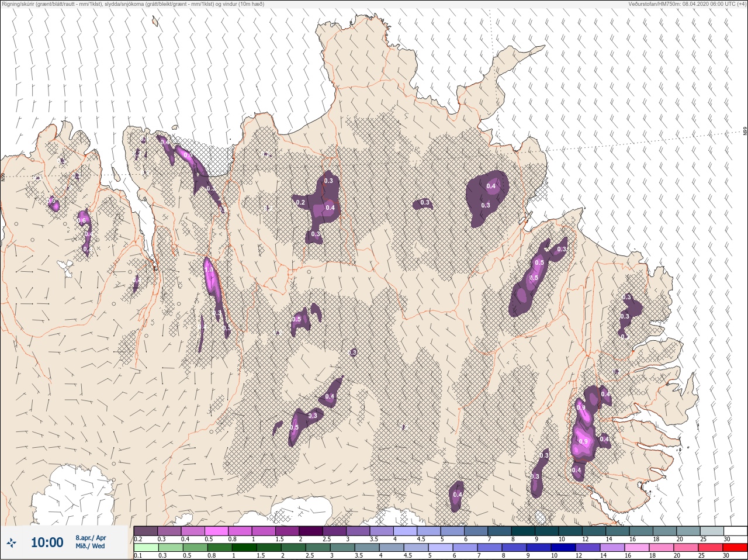The width and height of the screenshot is (748, 560).
Task: Click the 0.2 label in the central precipitation cell
Action: coord(300,202)
